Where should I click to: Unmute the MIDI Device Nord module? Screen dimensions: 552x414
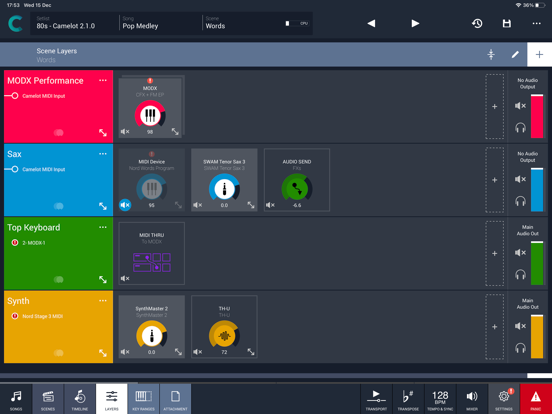coord(125,205)
